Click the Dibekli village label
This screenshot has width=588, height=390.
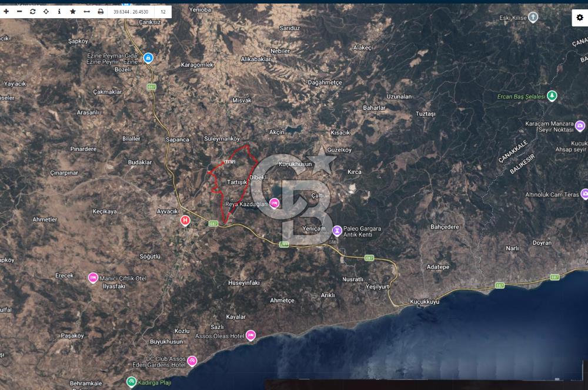pos(259,177)
